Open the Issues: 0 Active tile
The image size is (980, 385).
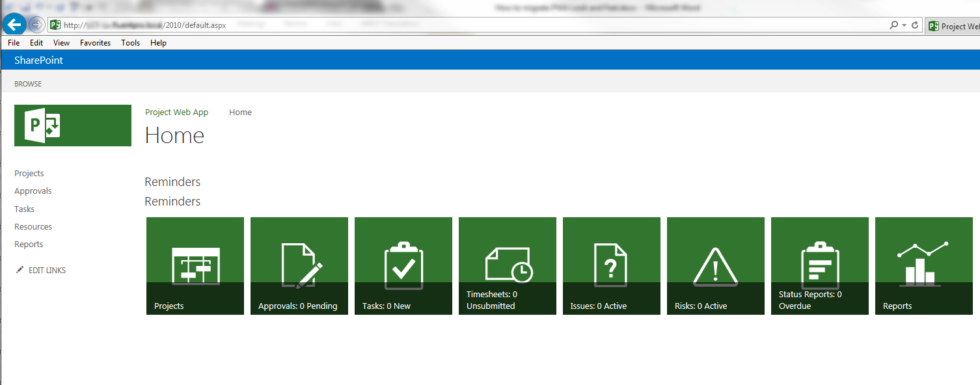(612, 266)
